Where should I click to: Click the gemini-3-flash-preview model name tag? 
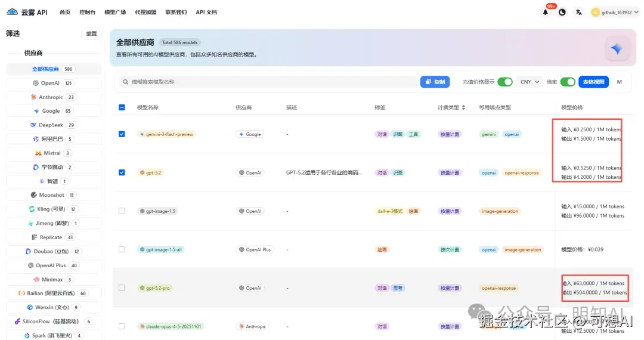point(166,134)
